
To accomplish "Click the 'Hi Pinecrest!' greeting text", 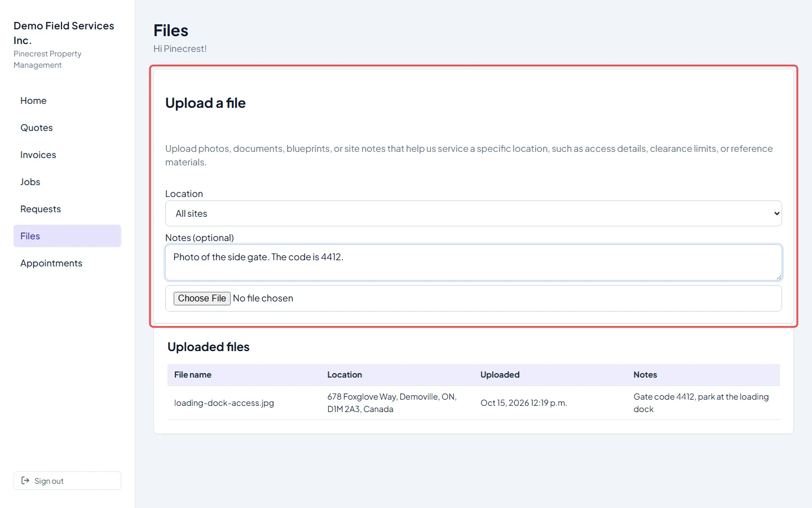I will (x=180, y=49).
